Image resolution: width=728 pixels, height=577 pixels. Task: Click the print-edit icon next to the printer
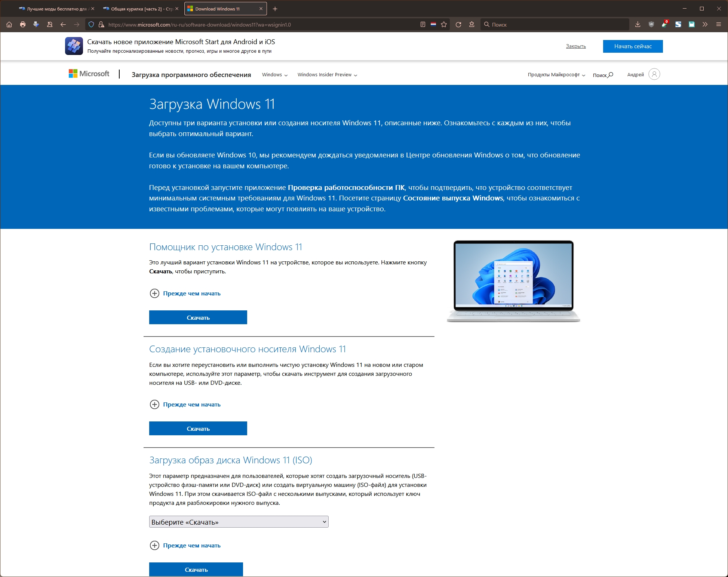click(x=36, y=24)
